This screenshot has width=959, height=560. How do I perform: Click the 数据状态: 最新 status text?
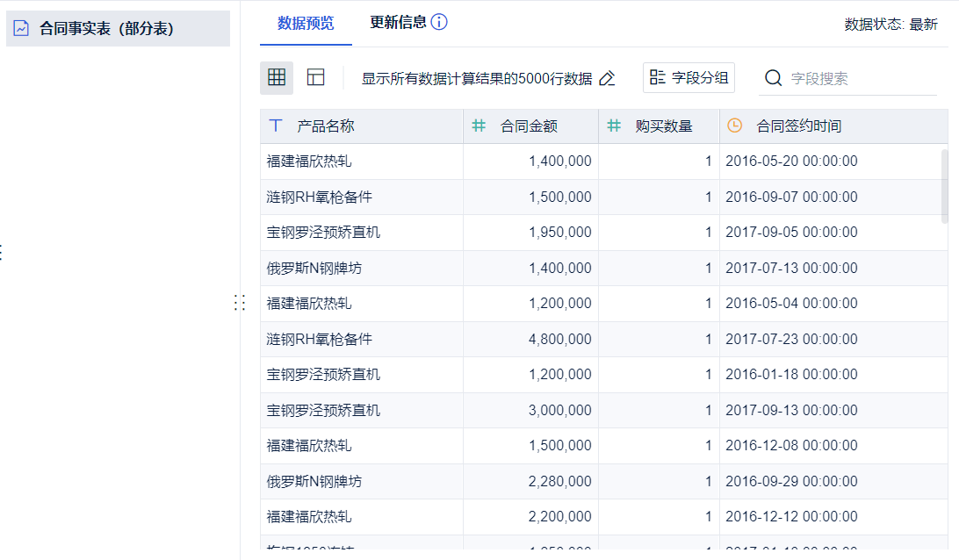pyautogui.click(x=890, y=25)
